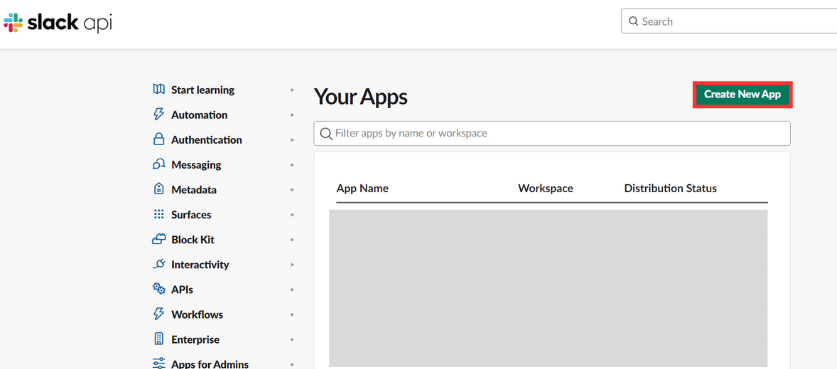Expand the Surfaces section arrow
This screenshot has height=369, width=837.
coord(292,215)
